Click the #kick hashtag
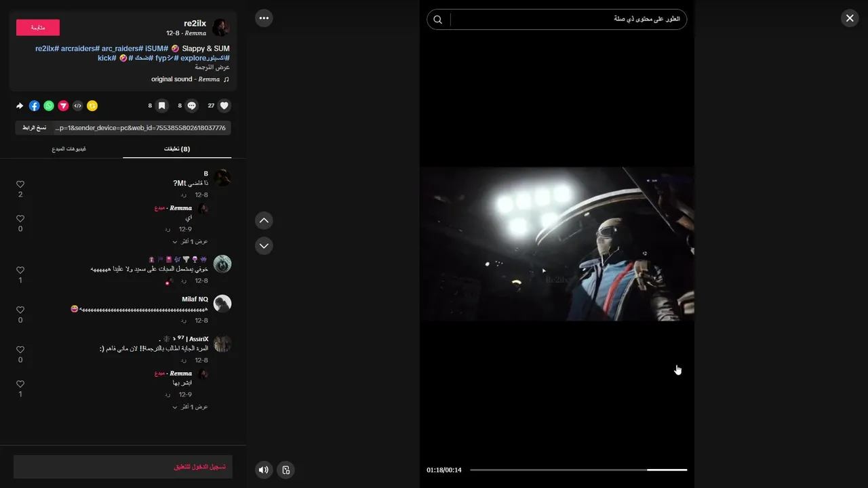Viewport: 868px width, 488px height. (x=106, y=58)
